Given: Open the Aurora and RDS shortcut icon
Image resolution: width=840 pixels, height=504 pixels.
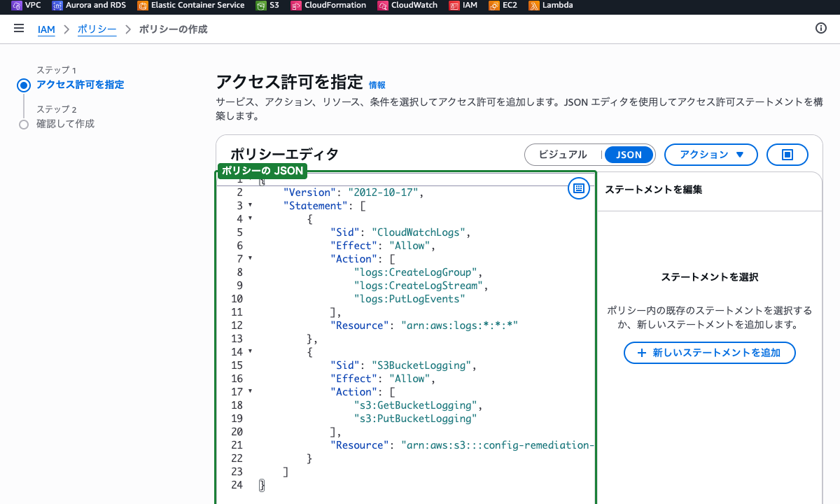Looking at the screenshot, I should 57,6.
